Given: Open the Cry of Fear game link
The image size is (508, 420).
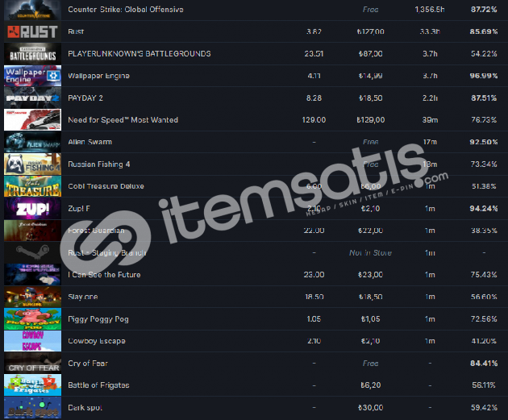Looking at the screenshot, I should [x=87, y=364].
